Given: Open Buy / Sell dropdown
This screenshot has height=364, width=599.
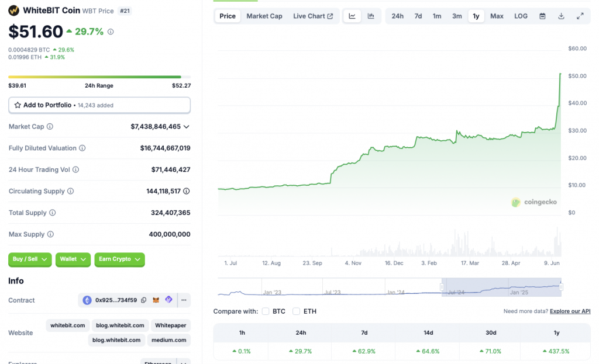Looking at the screenshot, I should pos(30,259).
